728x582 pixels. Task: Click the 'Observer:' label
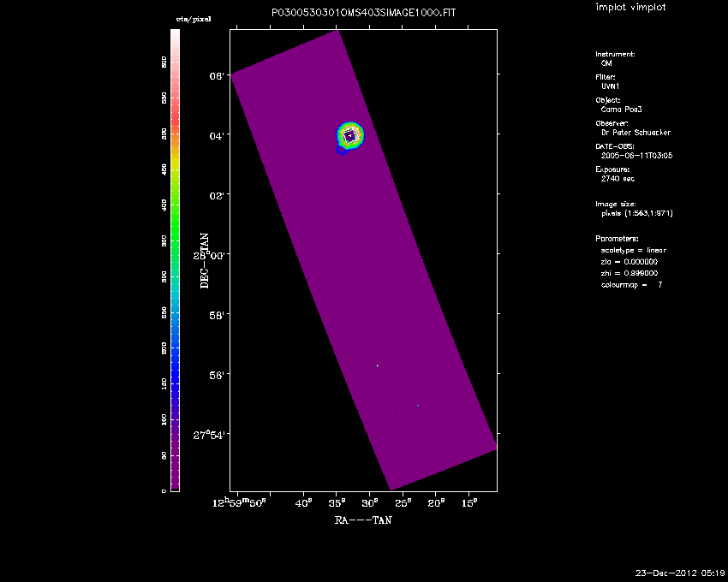612,123
